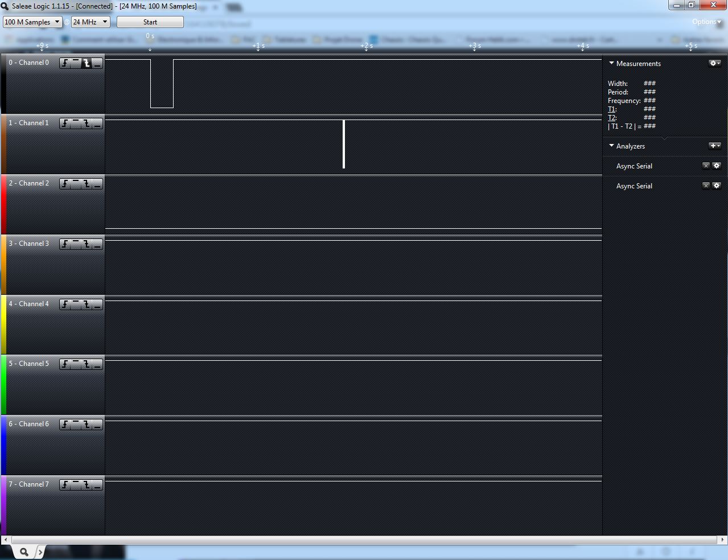Toggle active falling edge trigger on Channel 0
The height and width of the screenshot is (560, 728).
pos(87,63)
